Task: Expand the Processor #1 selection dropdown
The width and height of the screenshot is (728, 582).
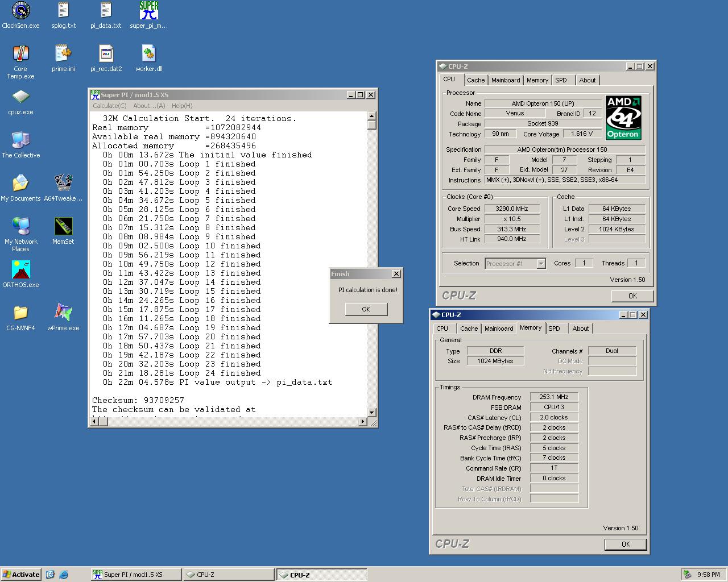Action: tap(541, 264)
